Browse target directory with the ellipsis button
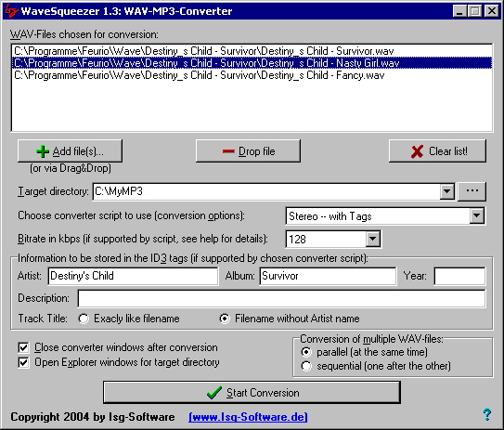The width and height of the screenshot is (504, 430). [x=472, y=191]
